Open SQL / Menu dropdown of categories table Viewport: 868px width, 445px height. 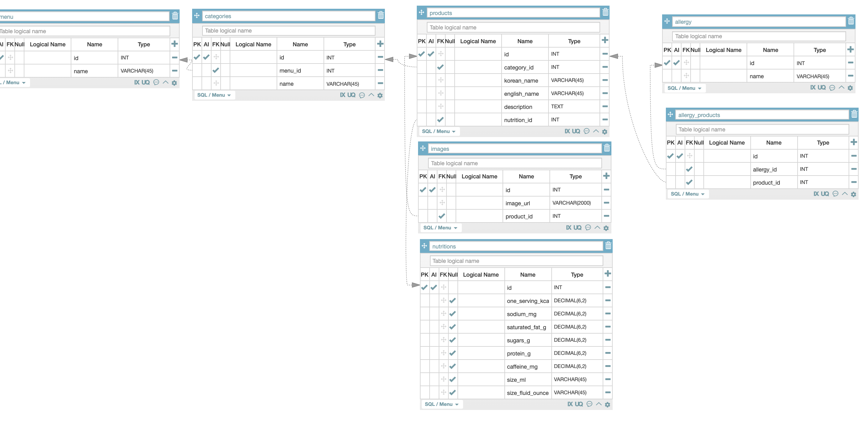coord(214,95)
